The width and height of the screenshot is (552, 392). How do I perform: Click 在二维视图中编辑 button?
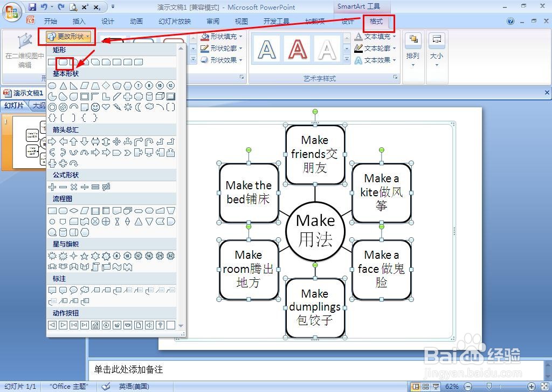[x=25, y=50]
